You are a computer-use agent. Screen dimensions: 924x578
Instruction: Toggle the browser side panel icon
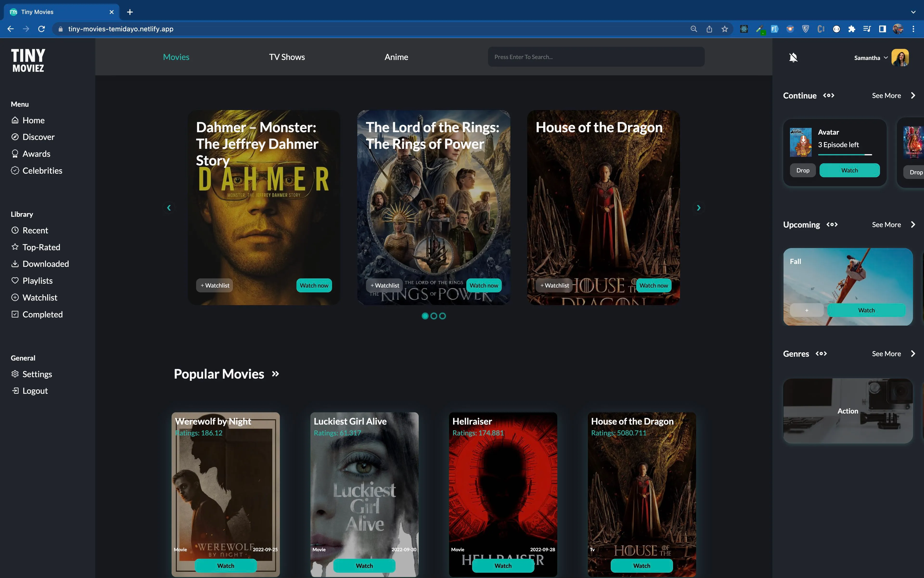tap(882, 29)
